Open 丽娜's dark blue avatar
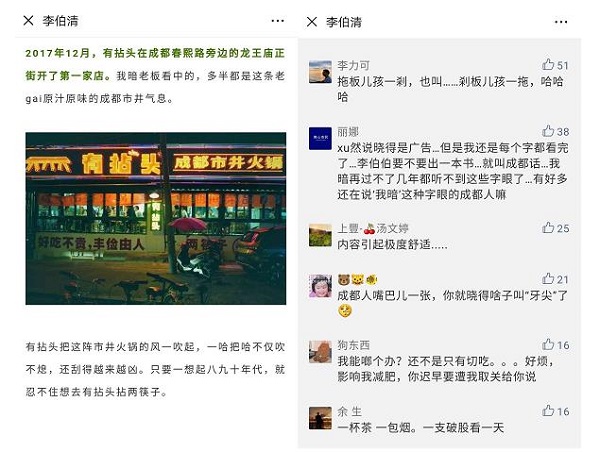This screenshot has width=600, height=452. coord(320,138)
